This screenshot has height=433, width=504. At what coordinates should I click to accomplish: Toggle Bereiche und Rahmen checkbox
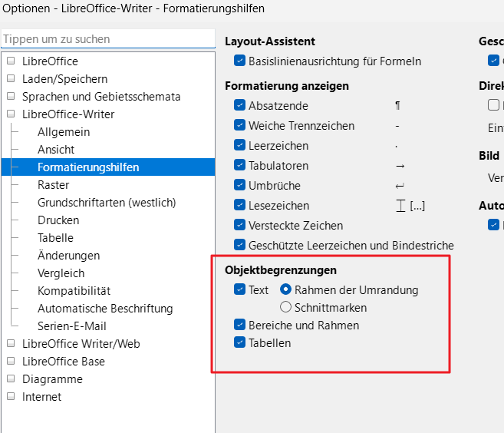[x=240, y=326]
